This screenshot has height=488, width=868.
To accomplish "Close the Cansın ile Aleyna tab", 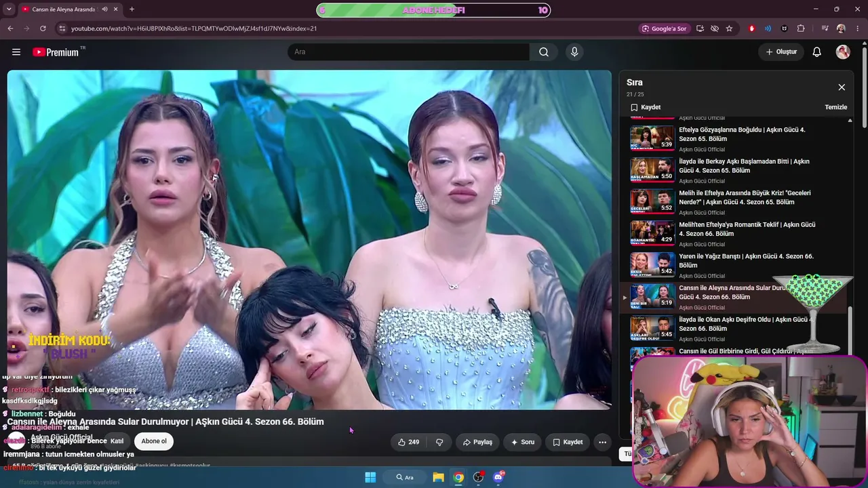I will click(x=116, y=9).
